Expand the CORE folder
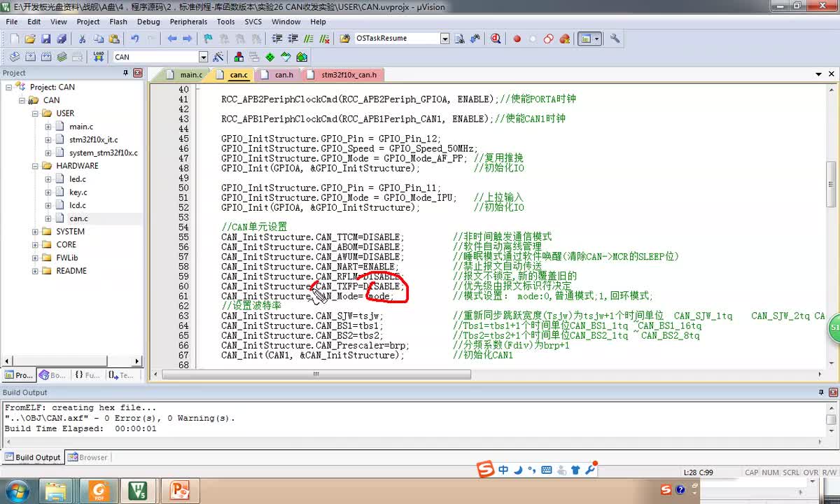This screenshot has width=840, height=504. [x=35, y=245]
